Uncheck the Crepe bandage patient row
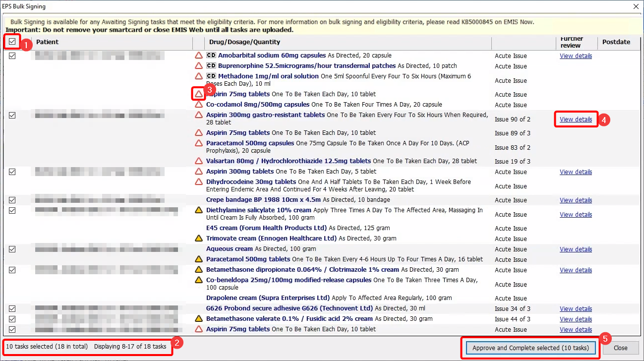644x361 pixels. [12, 200]
